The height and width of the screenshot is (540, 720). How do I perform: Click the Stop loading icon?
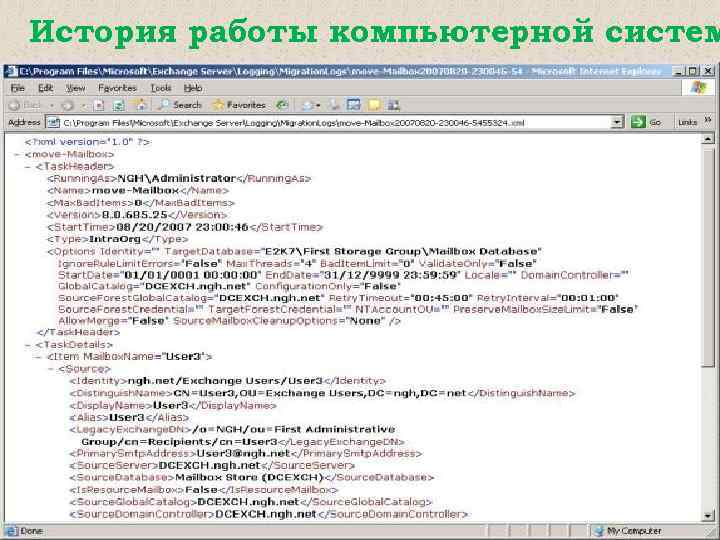click(99, 105)
